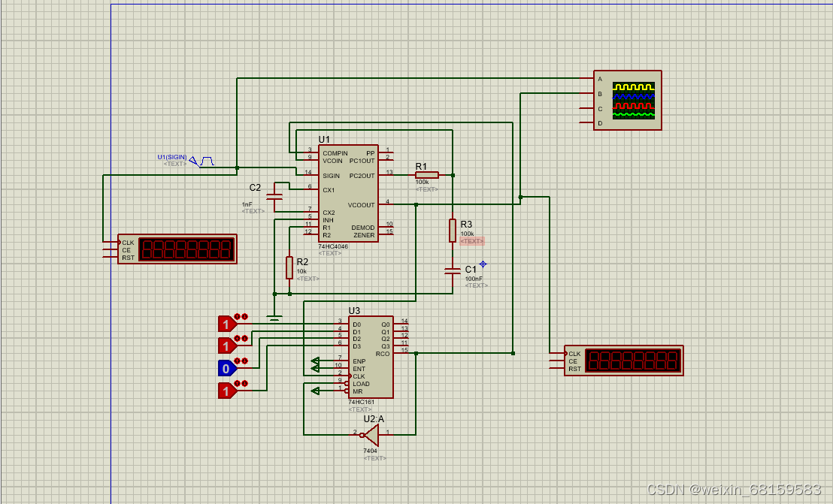Click the U1(SIGIN) probe label
The height and width of the screenshot is (504, 833).
click(x=172, y=157)
